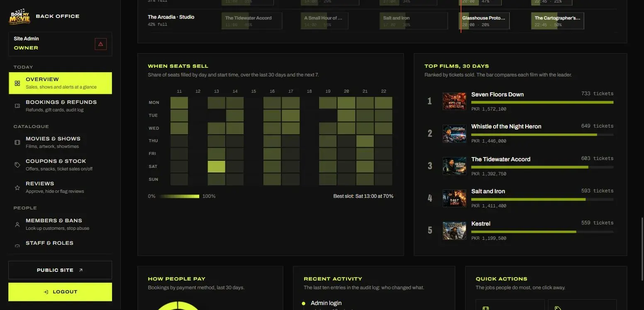Click the bright Saturday 13:00 heatmap cell
The height and width of the screenshot is (310, 644).
pos(217,167)
